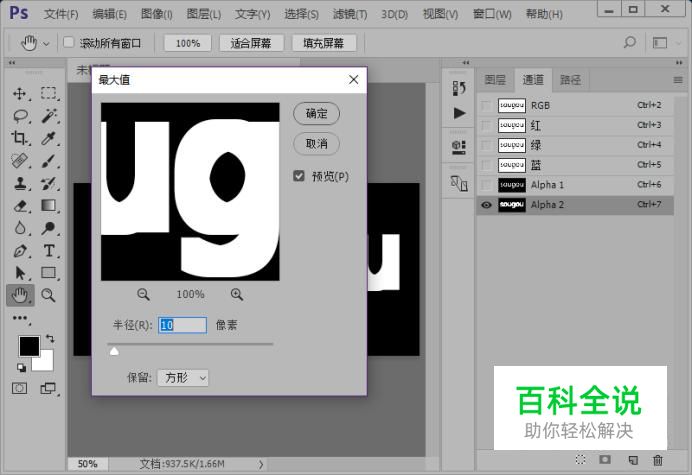The image size is (692, 475).
Task: Open the History panel icon
Action: (459, 88)
